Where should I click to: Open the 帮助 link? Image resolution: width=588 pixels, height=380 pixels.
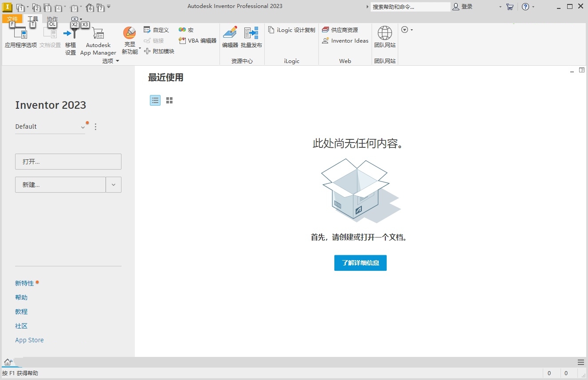click(x=21, y=297)
